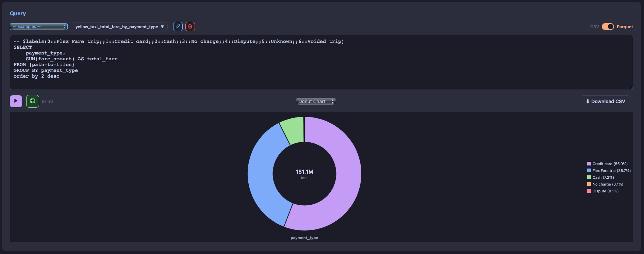
Task: Click the Dispute legend color swatch
Action: point(589,191)
